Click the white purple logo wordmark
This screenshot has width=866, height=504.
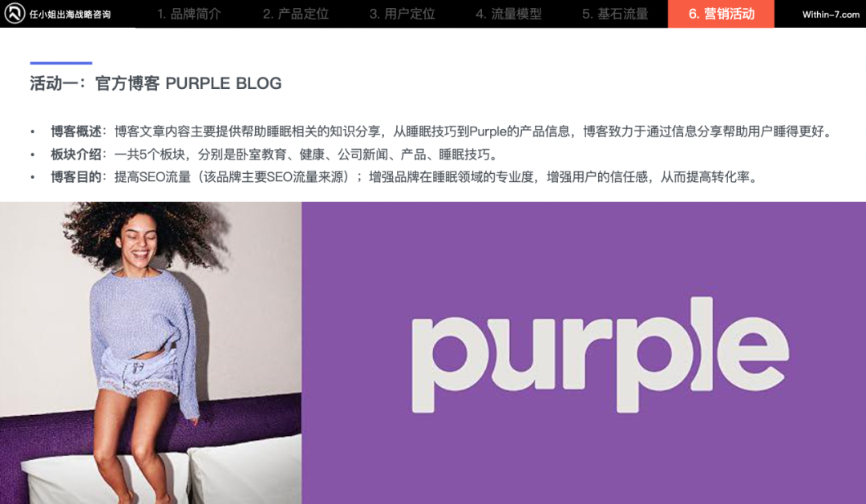[x=601, y=355]
